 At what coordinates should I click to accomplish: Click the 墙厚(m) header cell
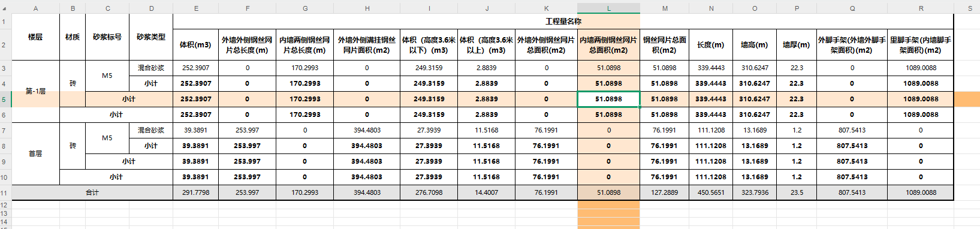797,45
